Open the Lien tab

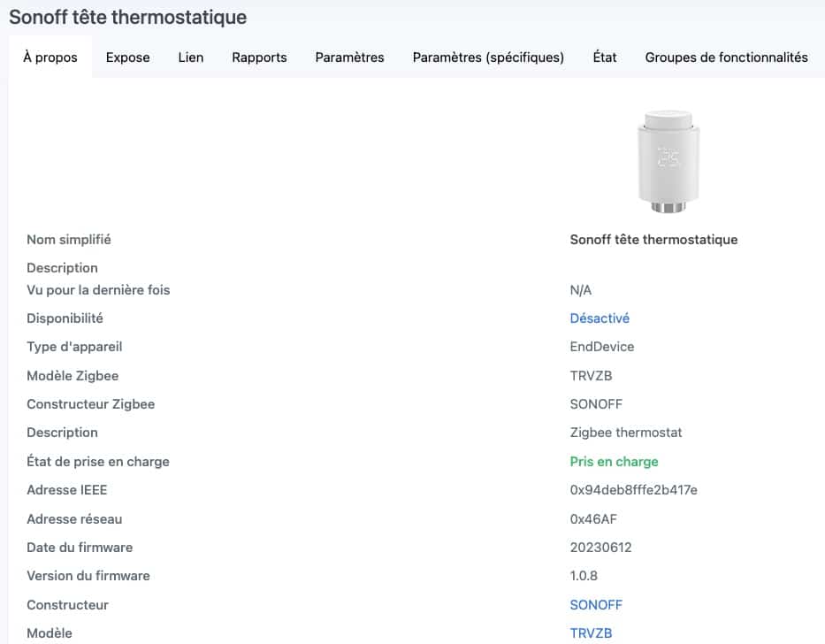(x=190, y=57)
